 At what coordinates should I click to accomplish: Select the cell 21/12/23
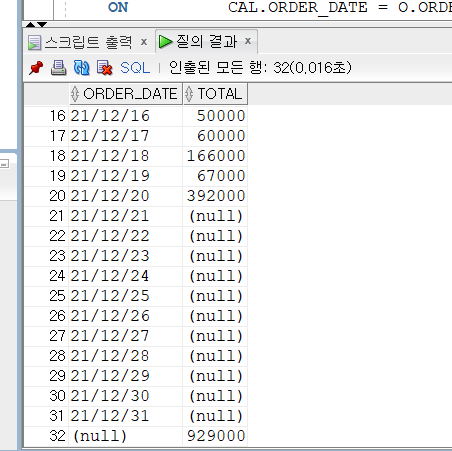(x=126, y=256)
